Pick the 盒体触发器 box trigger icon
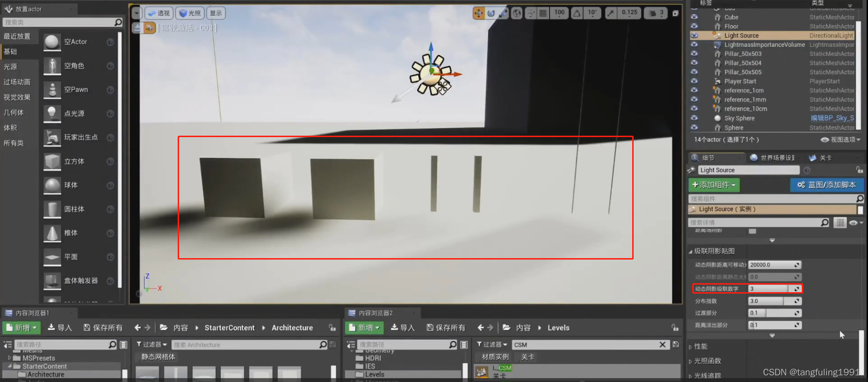This screenshot has height=382, width=868. click(52, 281)
